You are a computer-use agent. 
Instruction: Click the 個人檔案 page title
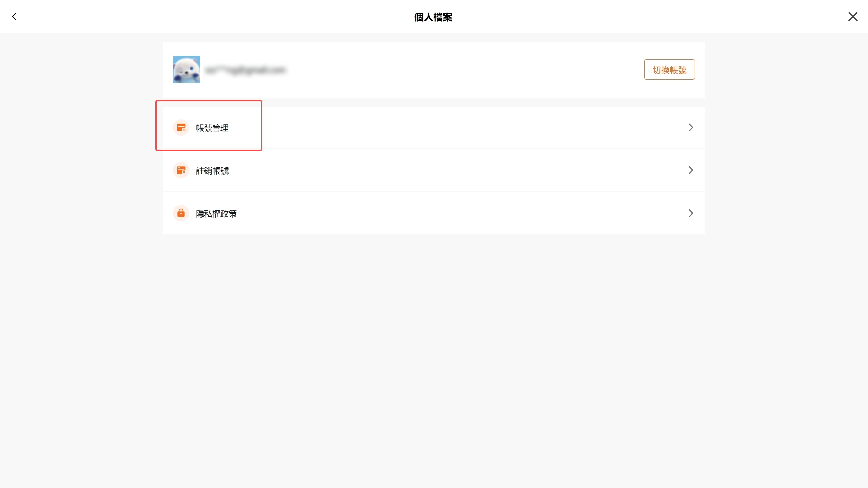[x=433, y=17]
